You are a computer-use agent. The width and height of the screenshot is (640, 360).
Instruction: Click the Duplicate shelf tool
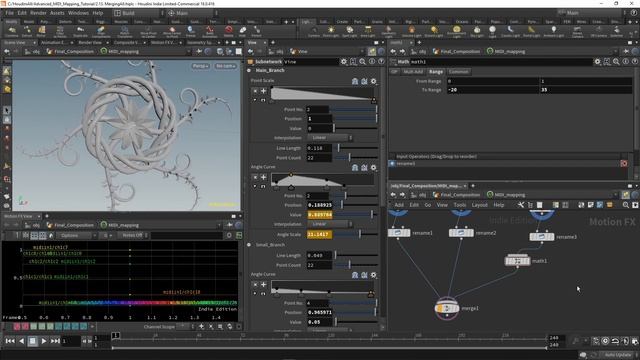coord(80,32)
